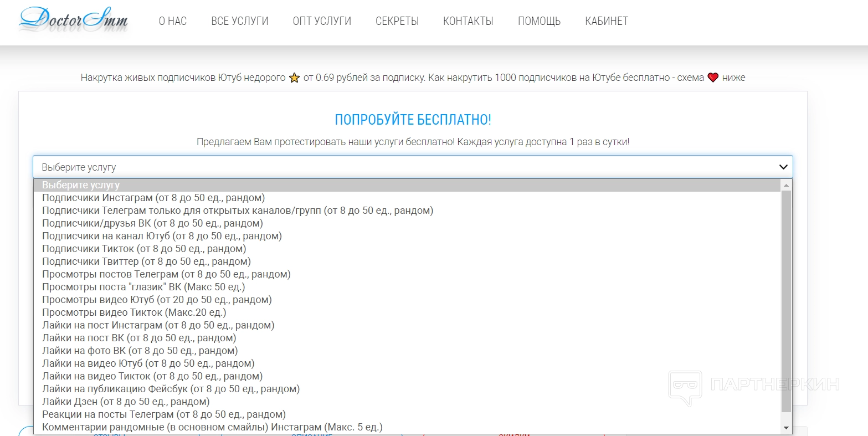Select 'Лайки Дзен' option

click(x=407, y=402)
